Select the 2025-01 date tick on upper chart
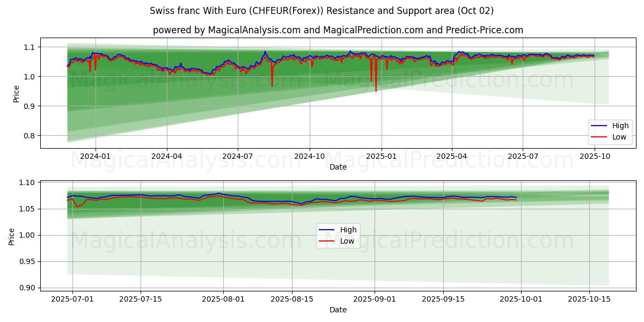The height and width of the screenshot is (322, 644). point(381,156)
